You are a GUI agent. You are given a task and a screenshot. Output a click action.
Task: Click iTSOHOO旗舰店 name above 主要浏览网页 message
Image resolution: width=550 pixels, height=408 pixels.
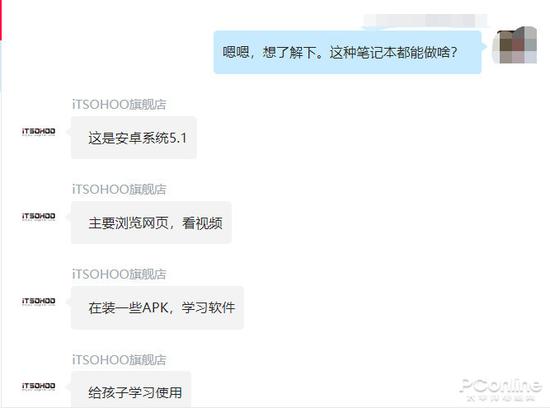click(119, 189)
